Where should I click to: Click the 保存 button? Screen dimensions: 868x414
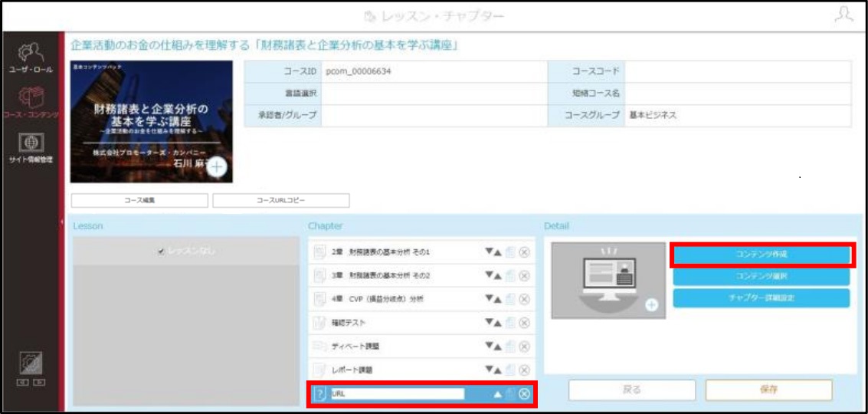(x=769, y=389)
